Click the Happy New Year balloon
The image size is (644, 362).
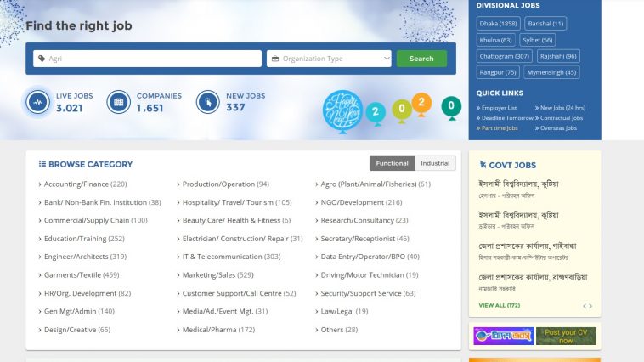[342, 110]
